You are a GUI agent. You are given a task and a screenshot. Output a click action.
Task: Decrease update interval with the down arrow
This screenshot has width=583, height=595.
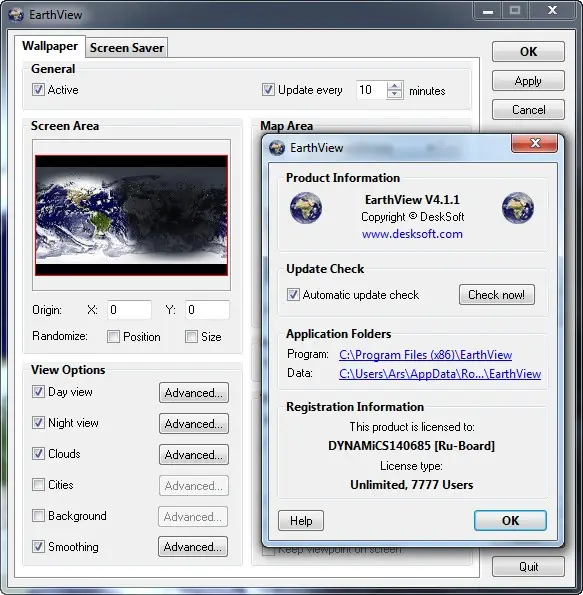click(x=395, y=94)
